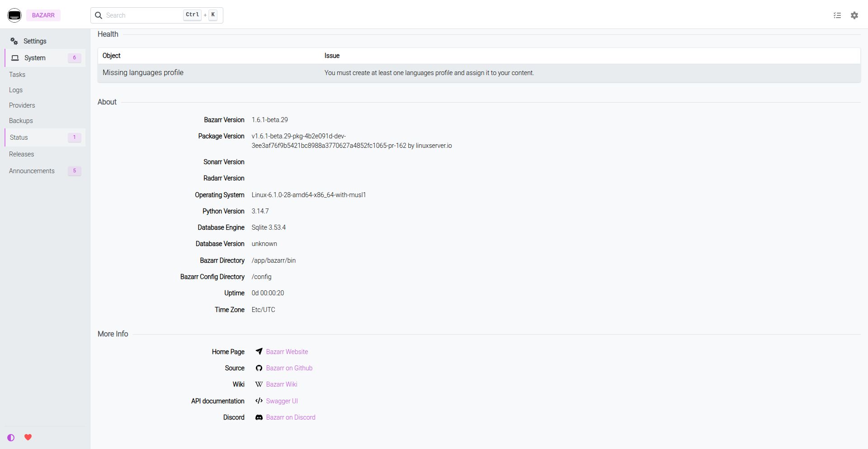868x449 pixels.
Task: Open the Logs page
Action: click(45, 90)
